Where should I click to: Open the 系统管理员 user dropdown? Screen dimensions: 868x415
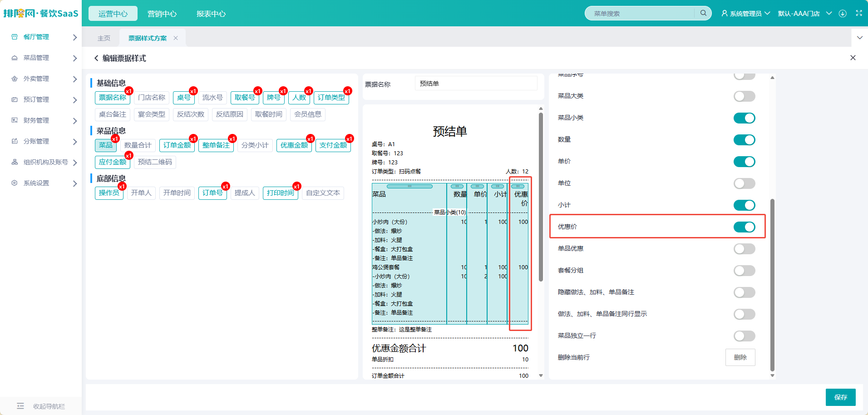pyautogui.click(x=746, y=13)
